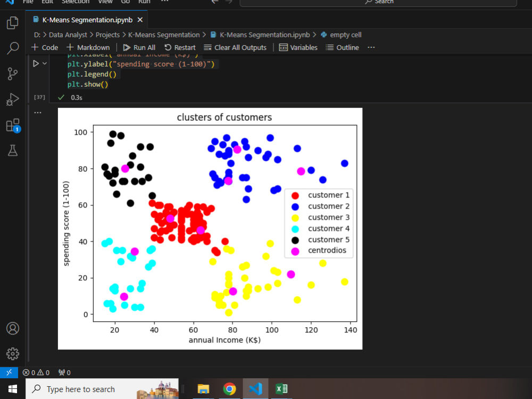Click the plt.show() code line
This screenshot has width=532, height=399.
(88, 85)
